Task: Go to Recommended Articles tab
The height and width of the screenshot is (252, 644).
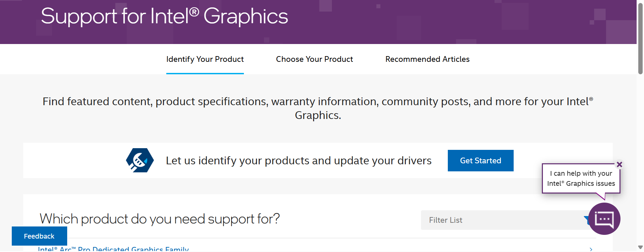Action: click(x=427, y=59)
